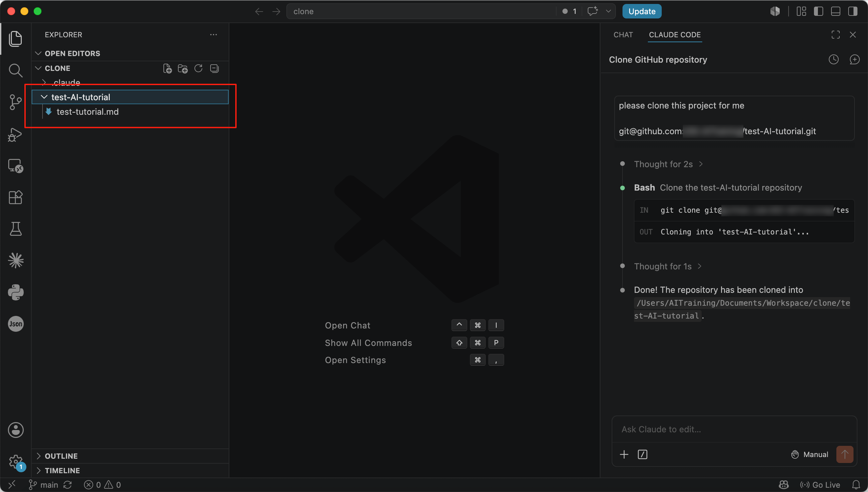
Task: Open the test-tutorial.md file
Action: pyautogui.click(x=130, y=111)
